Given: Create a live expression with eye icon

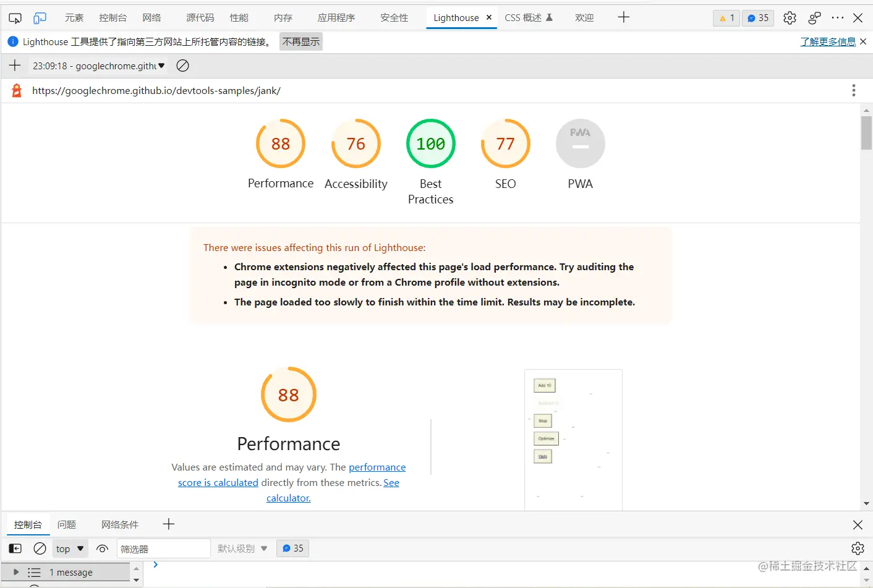Looking at the screenshot, I should [103, 548].
